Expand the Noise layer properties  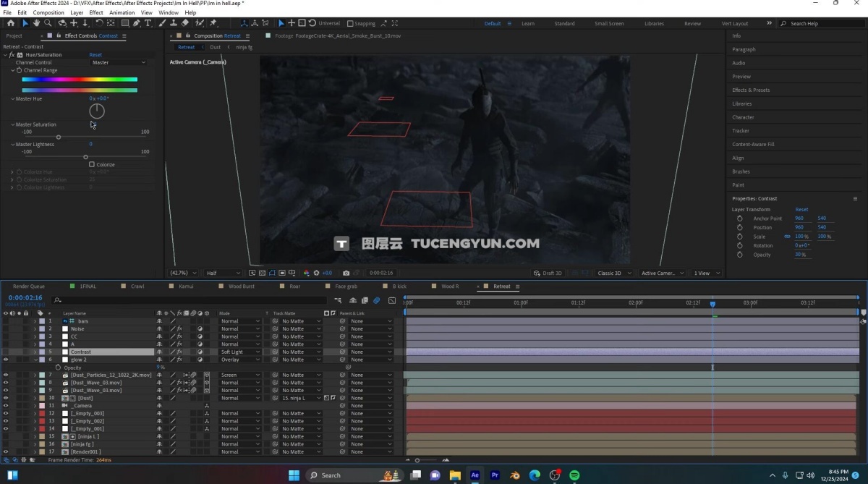pos(35,328)
